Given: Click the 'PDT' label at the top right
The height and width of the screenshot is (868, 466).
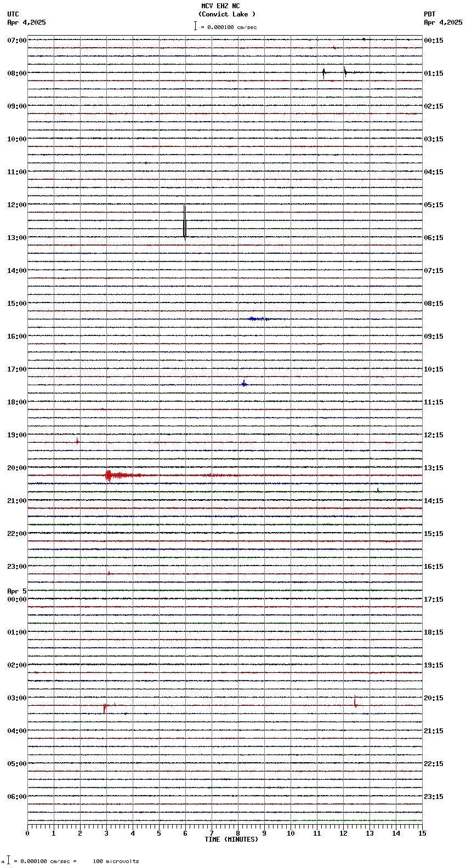Looking at the screenshot, I should (430, 14).
